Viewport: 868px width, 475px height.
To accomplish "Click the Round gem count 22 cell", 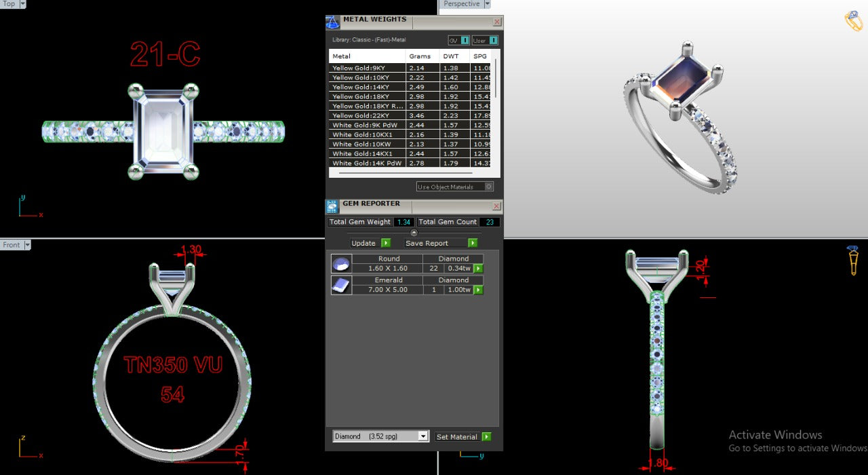I will tap(433, 268).
